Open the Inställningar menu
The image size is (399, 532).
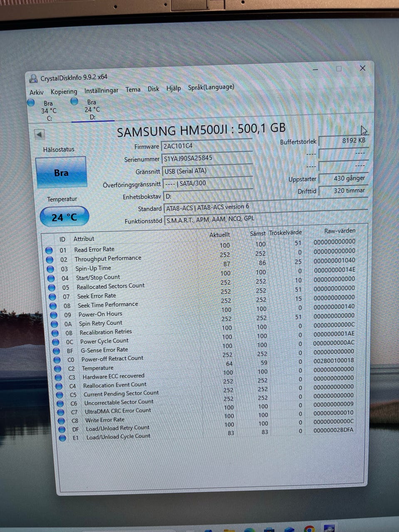101,90
